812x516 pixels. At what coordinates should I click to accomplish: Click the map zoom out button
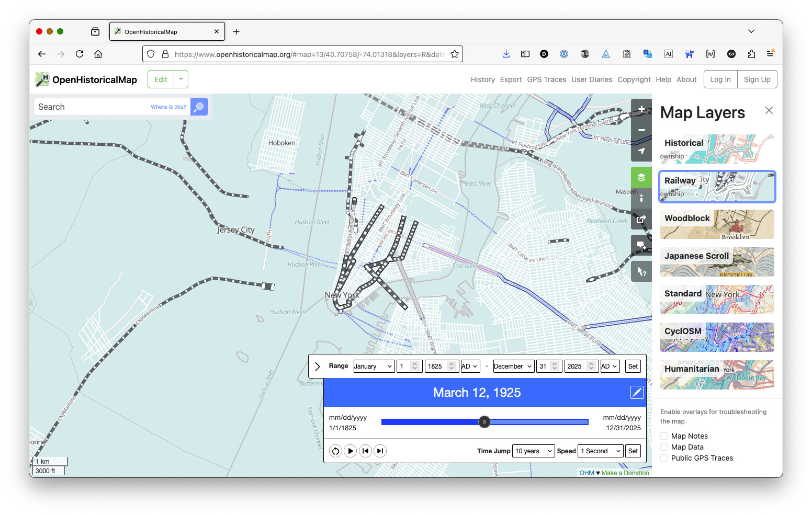coord(641,130)
